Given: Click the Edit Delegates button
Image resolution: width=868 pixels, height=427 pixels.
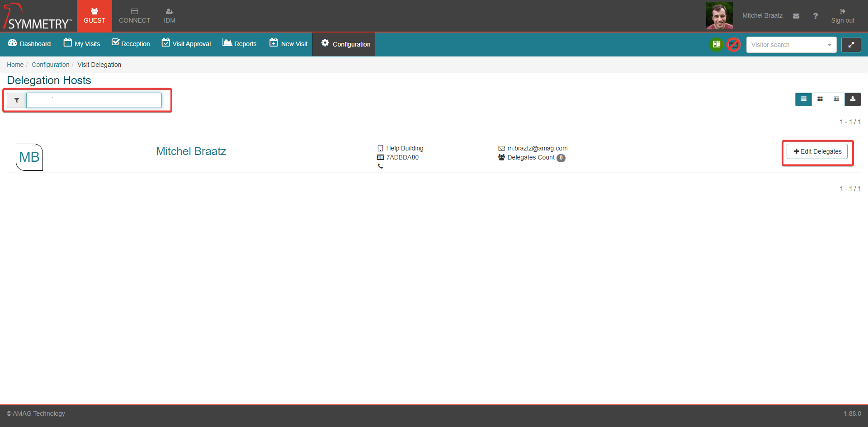Looking at the screenshot, I should (817, 151).
